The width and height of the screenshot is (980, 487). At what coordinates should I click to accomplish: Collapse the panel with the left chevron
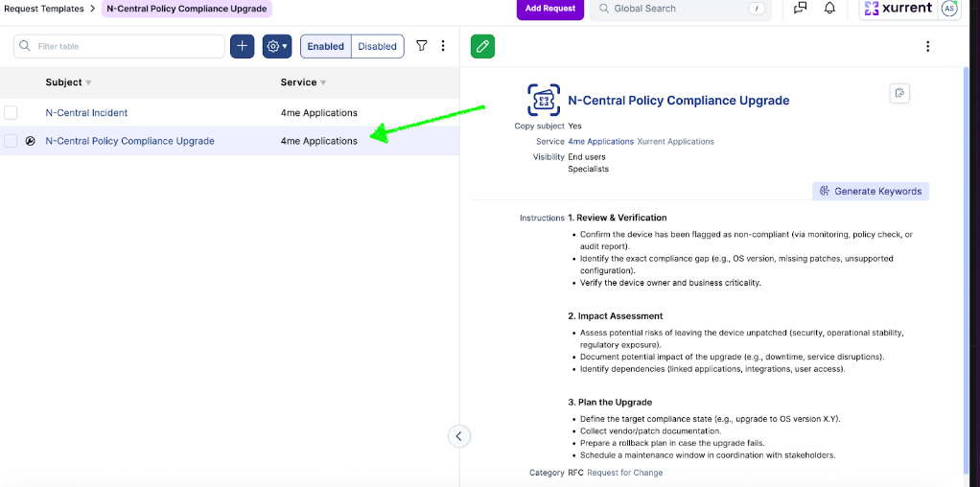pyautogui.click(x=458, y=436)
